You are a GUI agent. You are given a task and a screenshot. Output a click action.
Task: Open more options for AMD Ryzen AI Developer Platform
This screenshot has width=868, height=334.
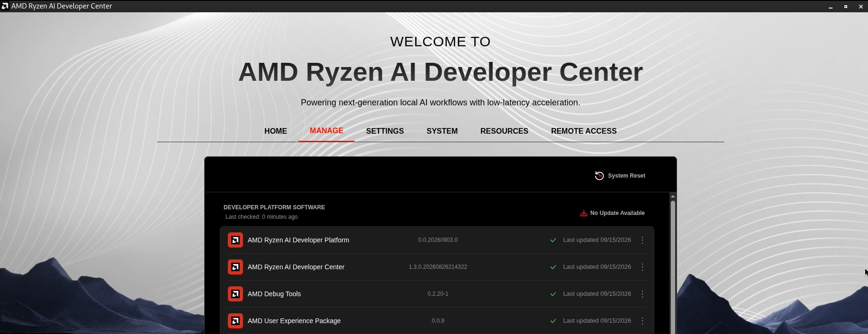pyautogui.click(x=642, y=240)
